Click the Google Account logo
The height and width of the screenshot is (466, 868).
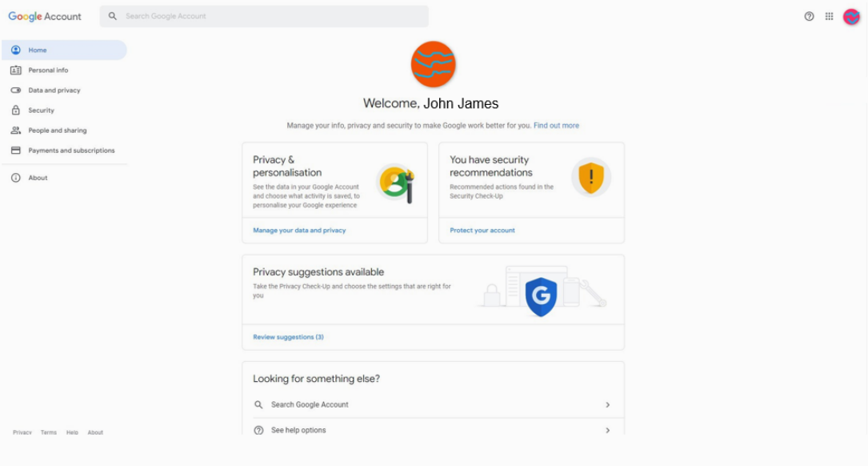point(45,17)
